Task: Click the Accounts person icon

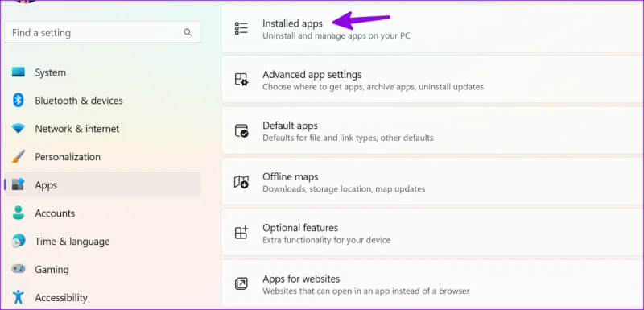Action: (x=18, y=213)
